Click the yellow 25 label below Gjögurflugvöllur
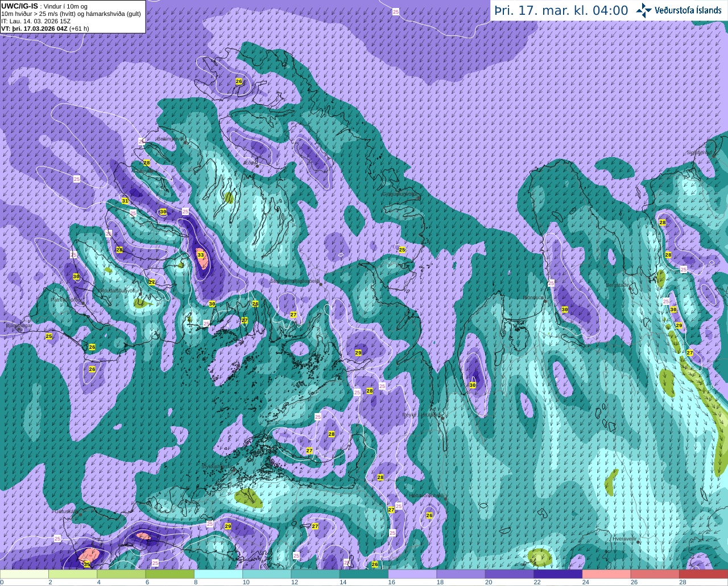 tap(402, 250)
